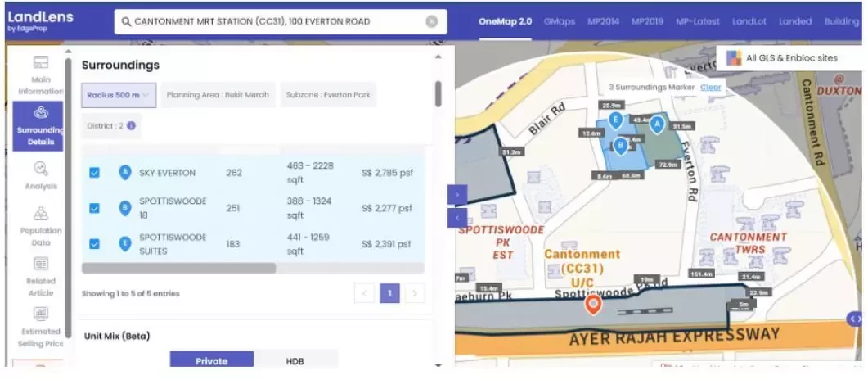Click the S$ 2,785 psf value

click(388, 173)
